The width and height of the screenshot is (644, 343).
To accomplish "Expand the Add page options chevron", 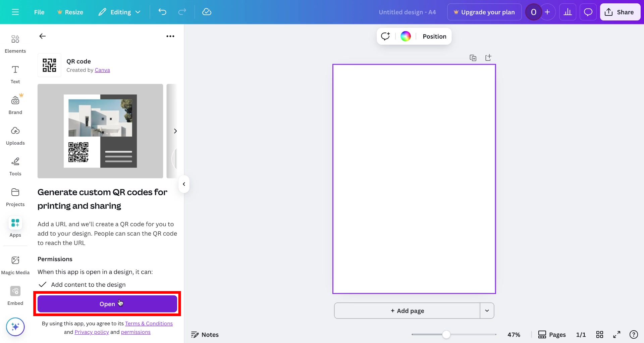I will click(x=487, y=310).
